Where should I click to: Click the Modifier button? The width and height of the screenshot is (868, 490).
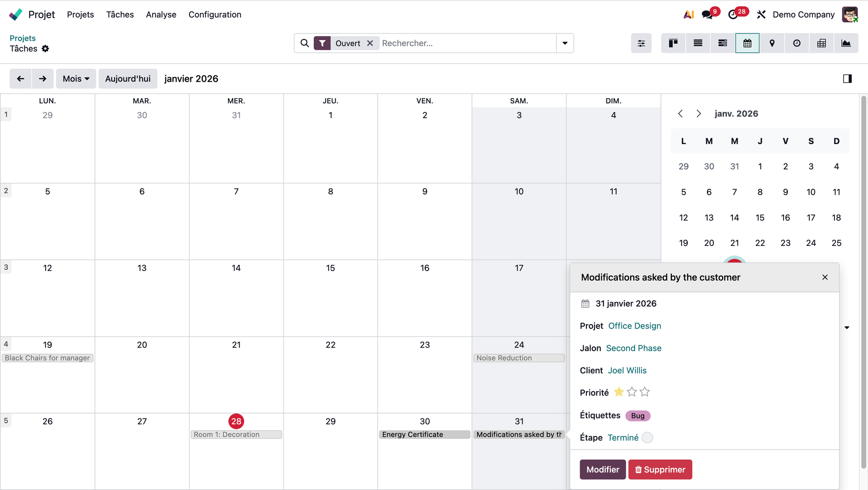pyautogui.click(x=603, y=470)
